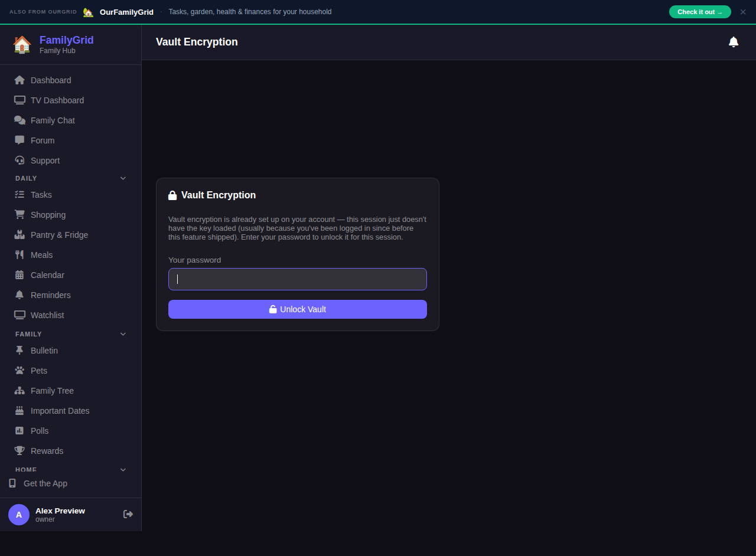Screen dimensions: 756x556
Task: Click the Meals utensils icon
Action: point(19,255)
